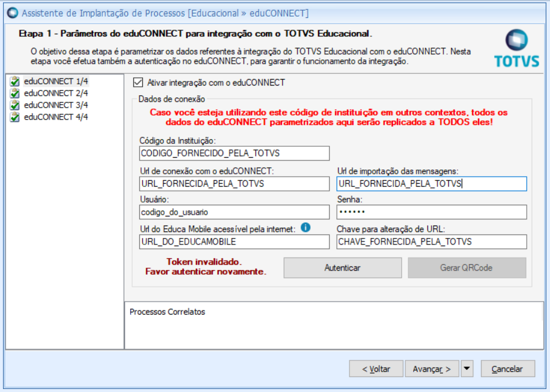Image resolution: width=550 pixels, height=392 pixels.
Task: Click the window title bar app icon
Action: click(x=12, y=12)
